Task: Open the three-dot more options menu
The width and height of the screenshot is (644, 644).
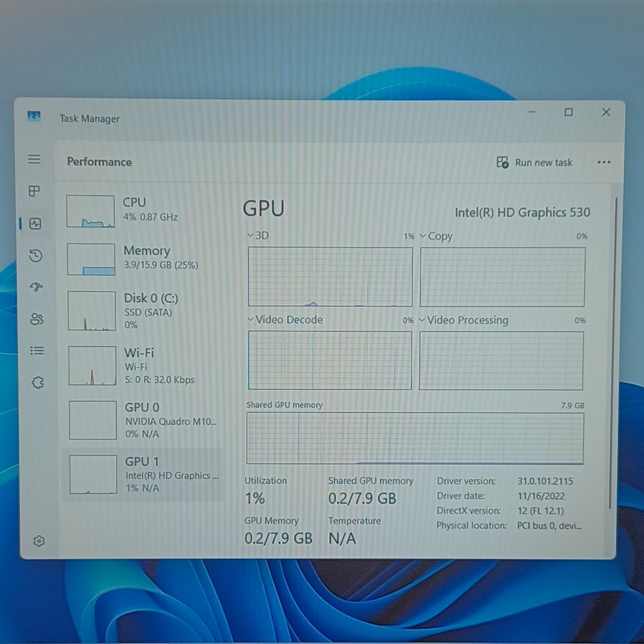Action: click(x=604, y=162)
